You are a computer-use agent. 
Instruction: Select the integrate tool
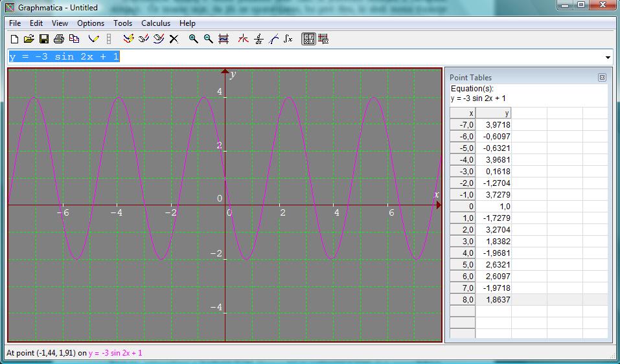point(288,39)
